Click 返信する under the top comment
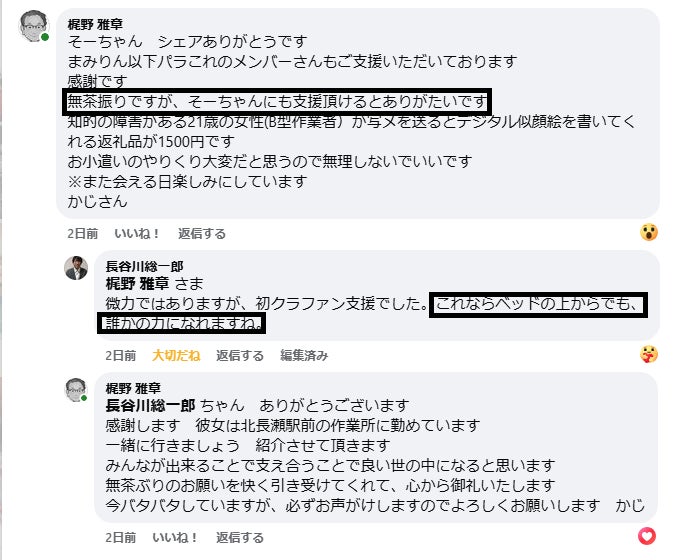679x560 pixels. click(202, 233)
